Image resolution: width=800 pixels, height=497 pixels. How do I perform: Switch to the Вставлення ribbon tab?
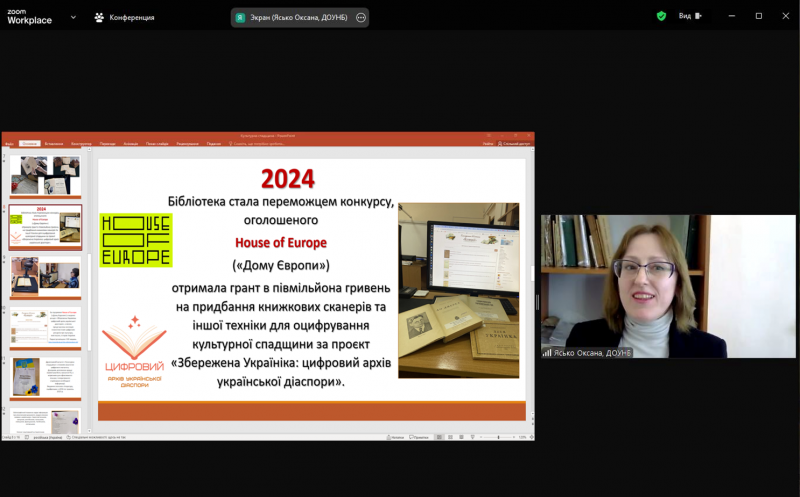(54, 144)
